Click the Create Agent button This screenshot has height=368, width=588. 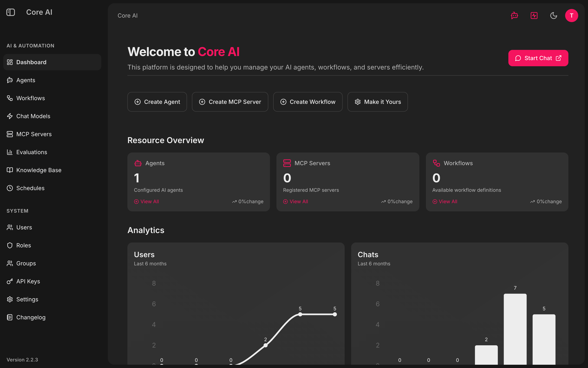tap(157, 102)
